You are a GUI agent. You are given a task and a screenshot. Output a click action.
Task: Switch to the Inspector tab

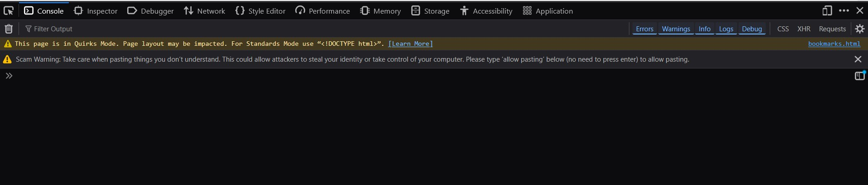coord(96,11)
